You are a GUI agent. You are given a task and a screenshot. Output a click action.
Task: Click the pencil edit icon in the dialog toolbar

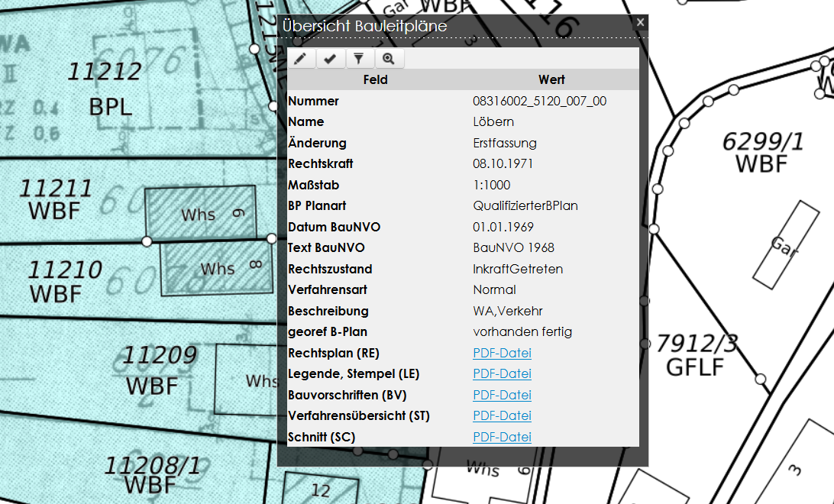[x=301, y=59]
